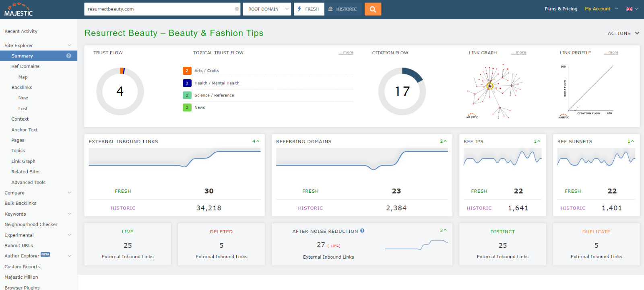
Task: Open Advanced Tools in sidebar
Action: (28, 182)
